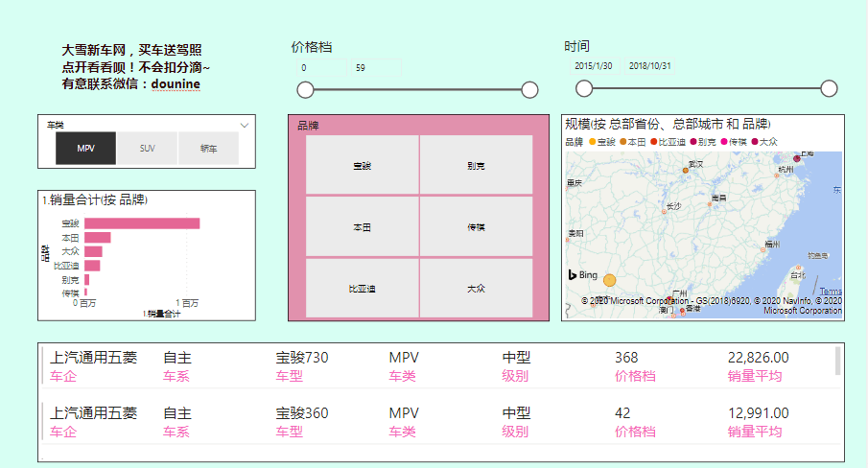Viewport: 868px width, 468px height.
Task: Click the start date field 2015/1/30
Action: (594, 66)
